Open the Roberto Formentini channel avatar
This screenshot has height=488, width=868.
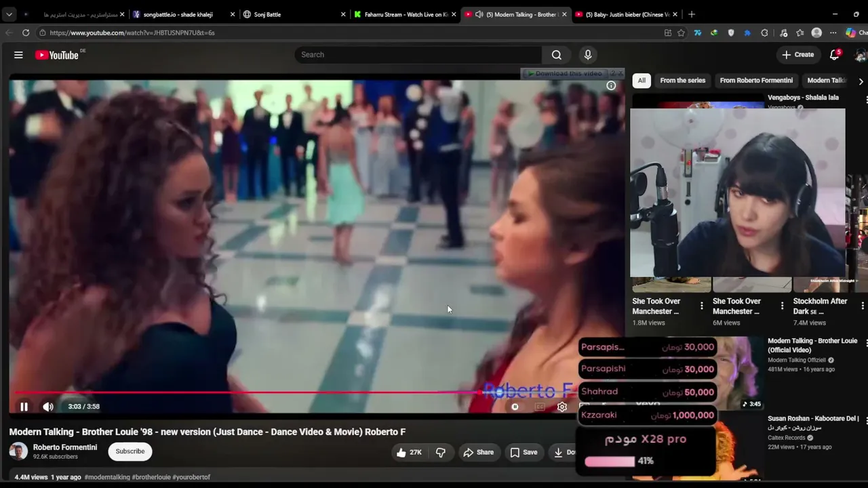pos(18,451)
